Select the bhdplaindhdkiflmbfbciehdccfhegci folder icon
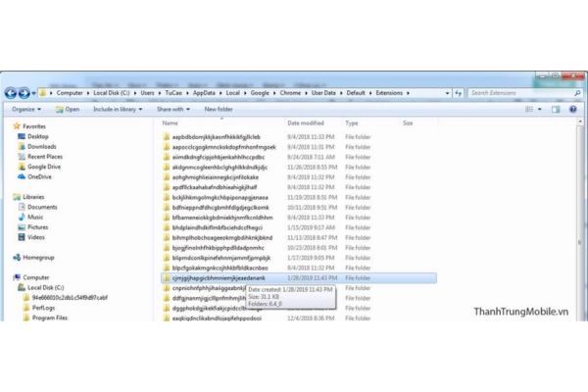588x392 pixels. [x=167, y=227]
